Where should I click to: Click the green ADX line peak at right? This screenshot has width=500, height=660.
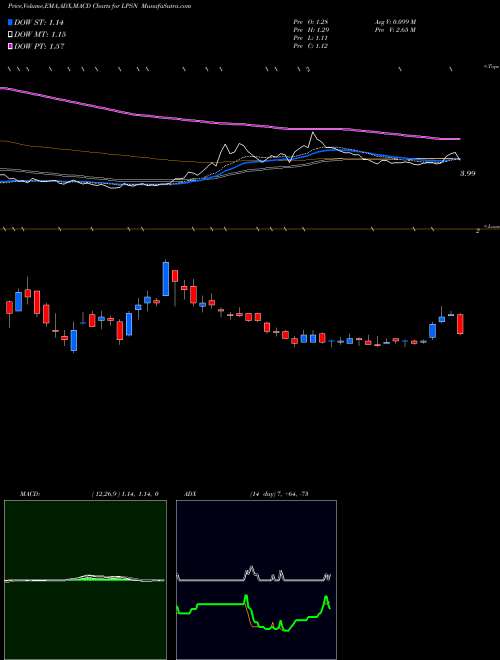pyautogui.click(x=326, y=596)
